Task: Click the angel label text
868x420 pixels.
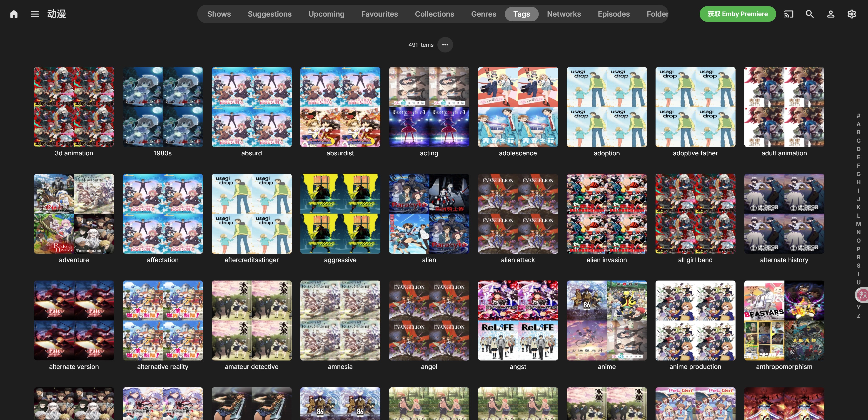Action: [429, 367]
